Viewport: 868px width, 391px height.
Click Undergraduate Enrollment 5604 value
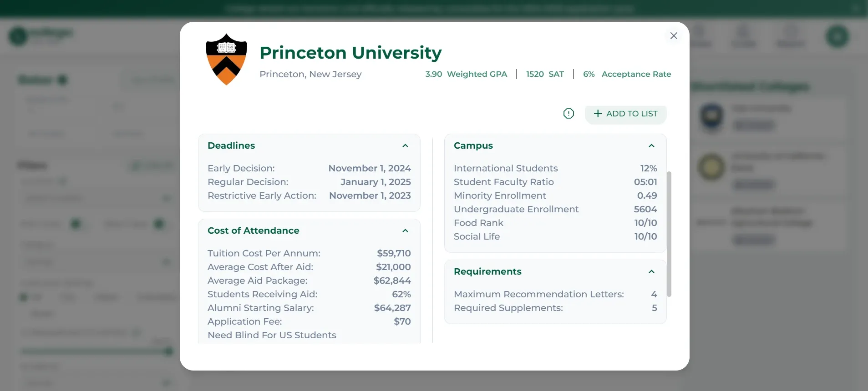[645, 209]
